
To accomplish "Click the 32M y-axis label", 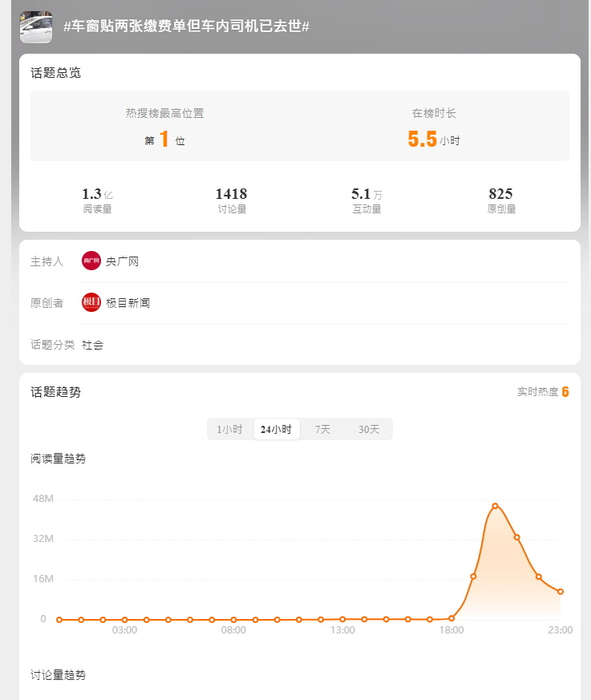I will 43,538.
